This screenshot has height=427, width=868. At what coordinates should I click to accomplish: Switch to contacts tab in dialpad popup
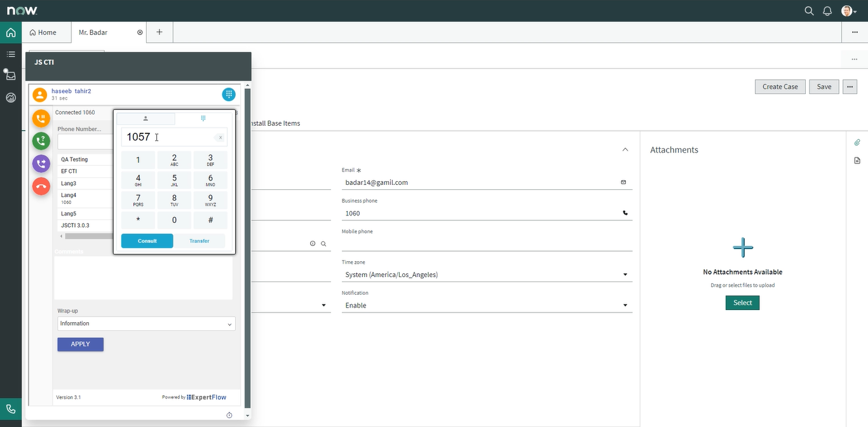[x=146, y=119]
